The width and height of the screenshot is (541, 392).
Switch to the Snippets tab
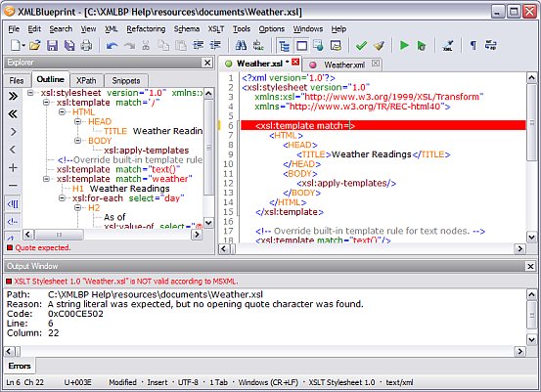(x=126, y=81)
